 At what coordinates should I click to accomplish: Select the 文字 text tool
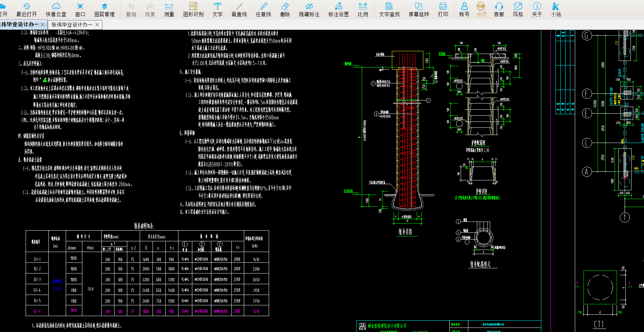(218, 10)
